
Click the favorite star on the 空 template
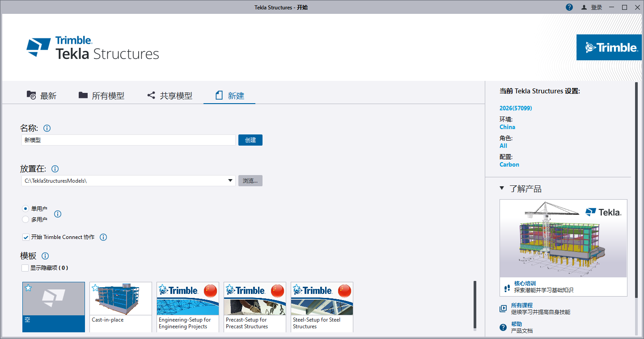(28, 288)
